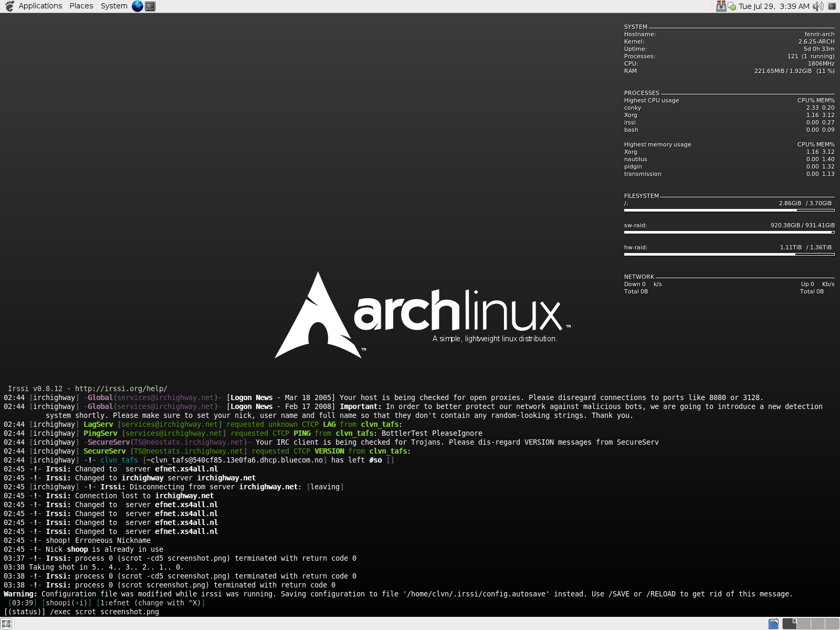Click the 'sw-raid:' label
Viewport: 840px width, 630px height.
pos(635,225)
